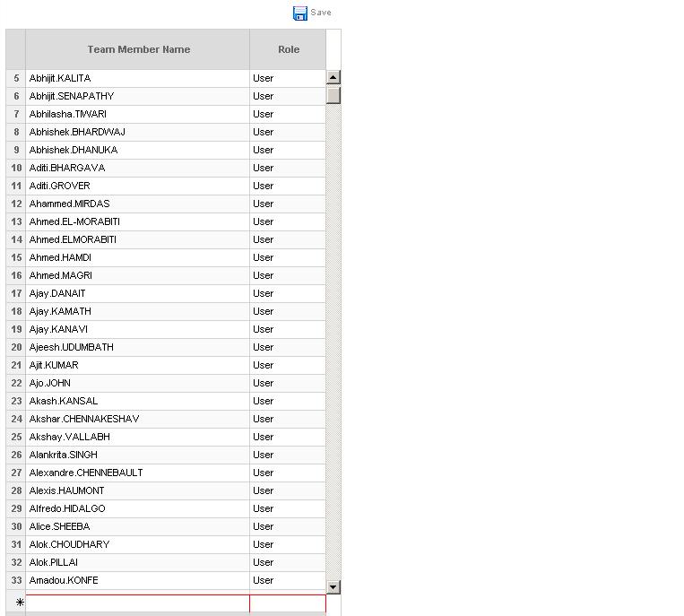Viewport: 684px width, 616px height.
Task: Click the vertical scrollbar thumb
Action: pos(333,95)
